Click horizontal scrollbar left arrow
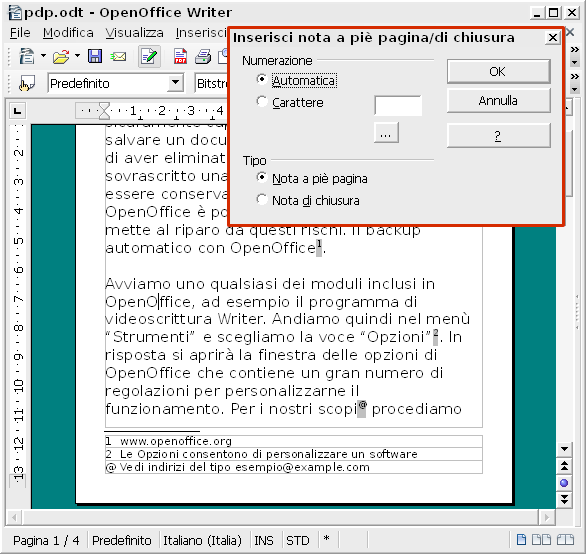The width and height of the screenshot is (586, 554). point(14,518)
